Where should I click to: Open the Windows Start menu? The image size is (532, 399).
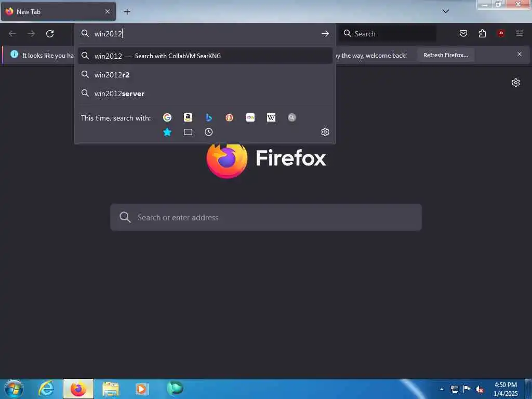coord(14,389)
